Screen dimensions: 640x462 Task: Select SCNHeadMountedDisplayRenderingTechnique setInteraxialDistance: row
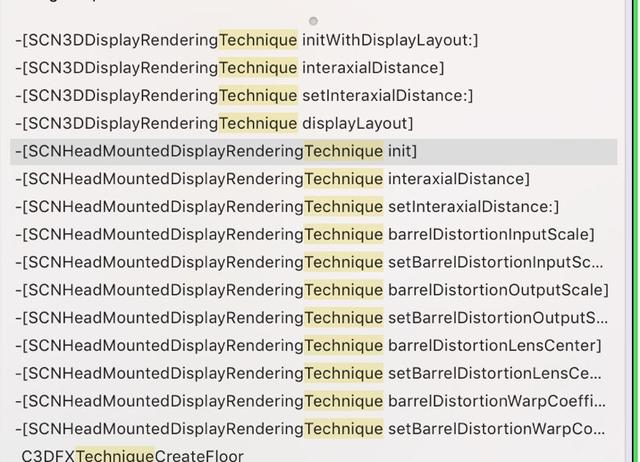pyautogui.click(x=313, y=207)
